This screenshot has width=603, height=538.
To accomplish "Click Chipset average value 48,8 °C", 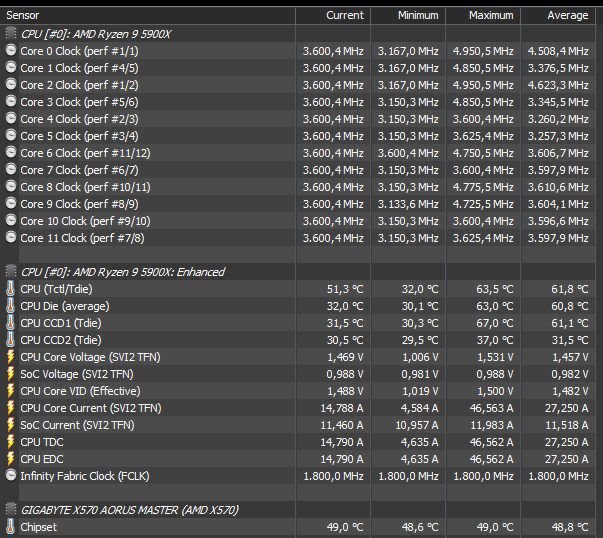I will [570, 527].
